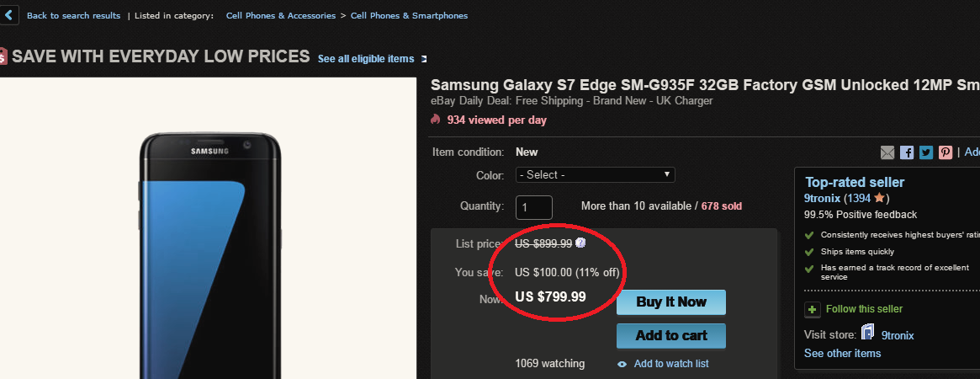
Task: Open Cell Phones & Smartphones category
Action: pos(409,15)
